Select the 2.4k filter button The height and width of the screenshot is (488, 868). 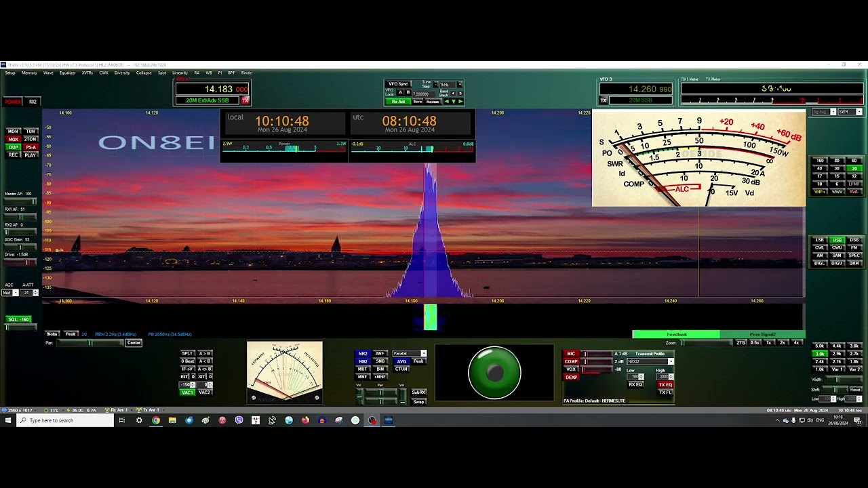coord(820,361)
